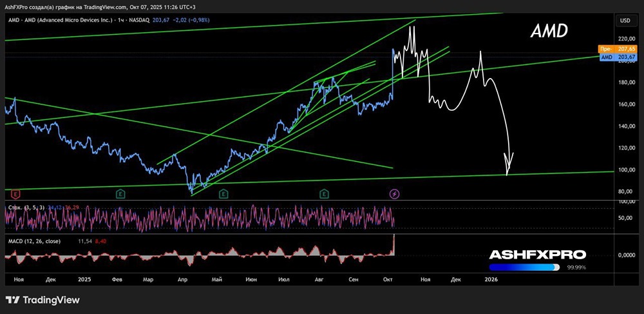The width and height of the screenshot is (644, 314).
Task: Click the Июн label on the time axis
Action: pos(251,279)
